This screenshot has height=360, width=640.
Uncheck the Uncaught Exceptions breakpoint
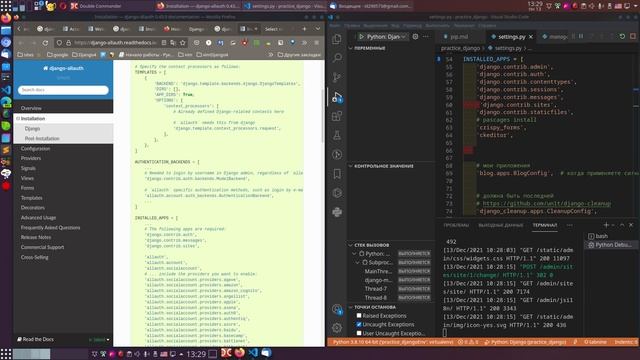(359, 324)
